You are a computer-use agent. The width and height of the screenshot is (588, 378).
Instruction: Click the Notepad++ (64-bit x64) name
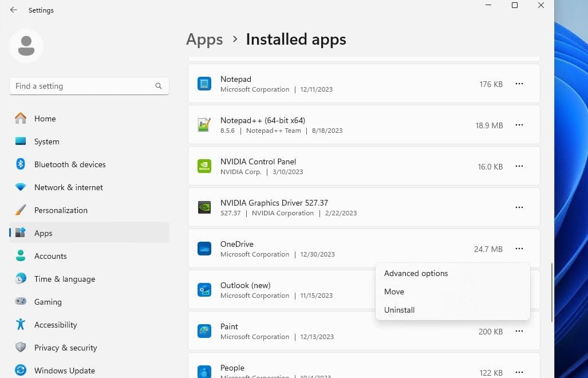(263, 120)
